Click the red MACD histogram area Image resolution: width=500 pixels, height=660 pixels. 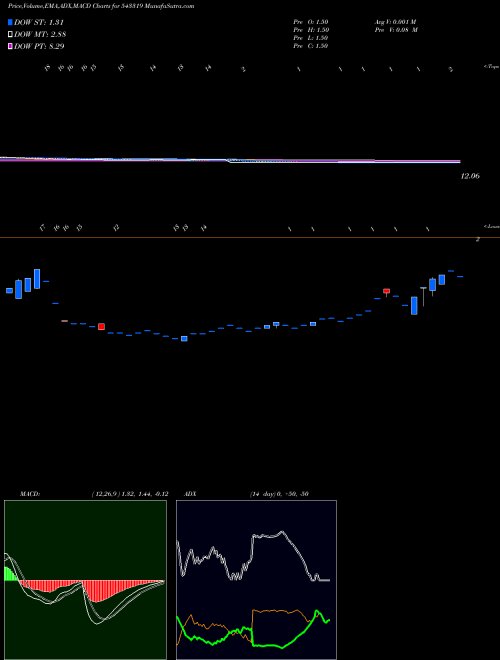tap(97, 591)
